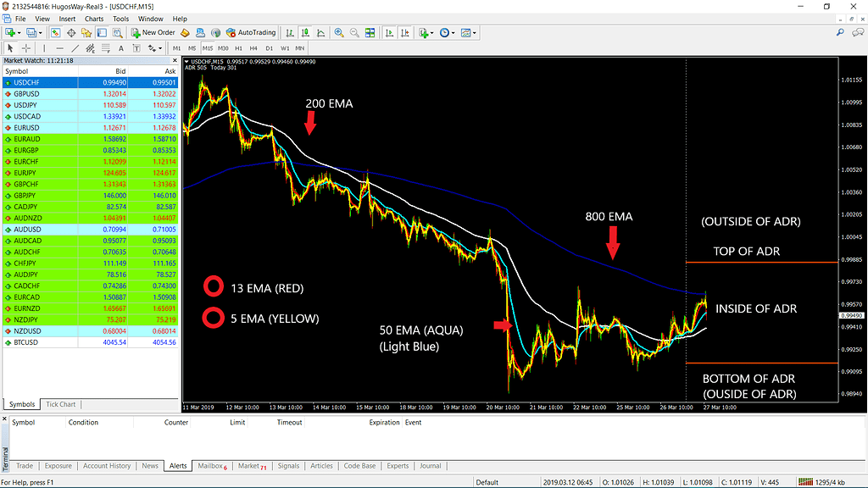Open the chart profiles dropdown
This screenshot has width=868, height=488.
(x=40, y=33)
